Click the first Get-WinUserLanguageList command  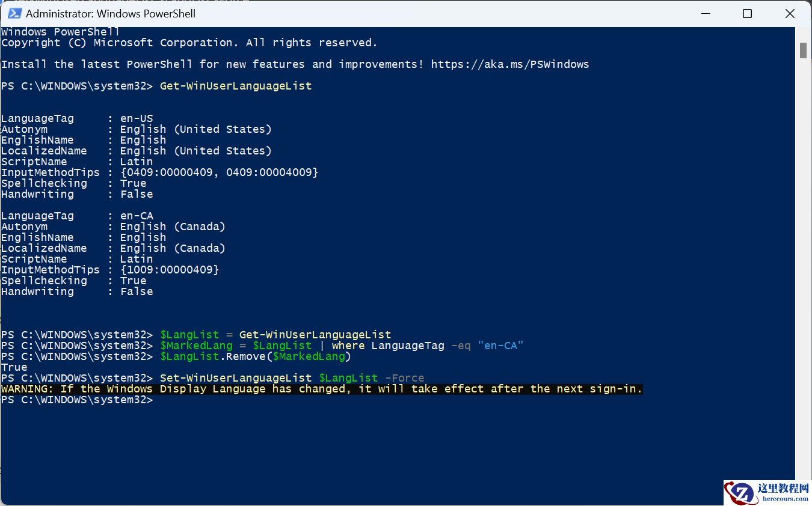click(x=236, y=86)
